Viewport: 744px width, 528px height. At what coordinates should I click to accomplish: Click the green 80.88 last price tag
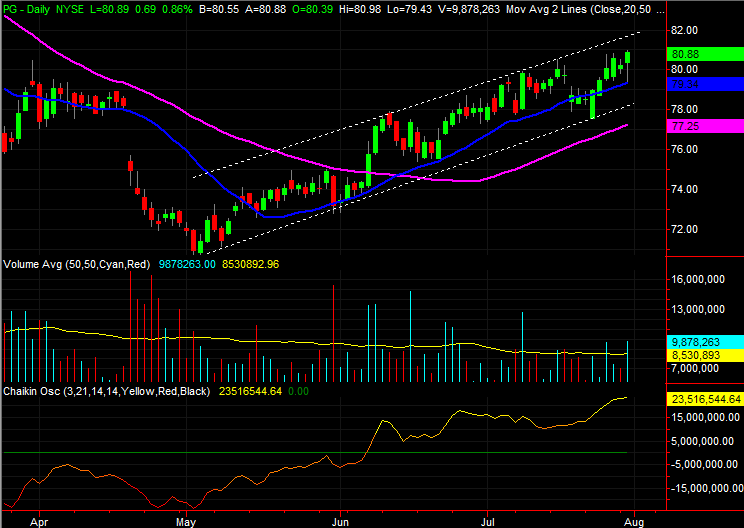tap(705, 54)
